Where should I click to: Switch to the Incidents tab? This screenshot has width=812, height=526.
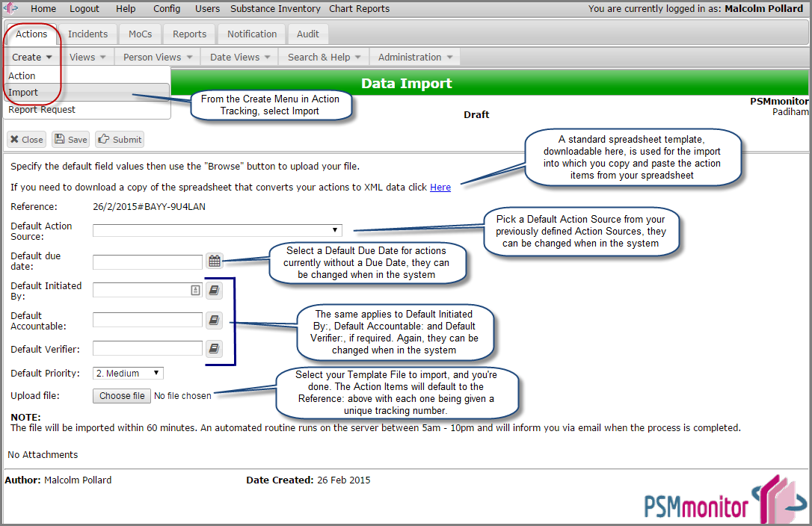[87, 34]
